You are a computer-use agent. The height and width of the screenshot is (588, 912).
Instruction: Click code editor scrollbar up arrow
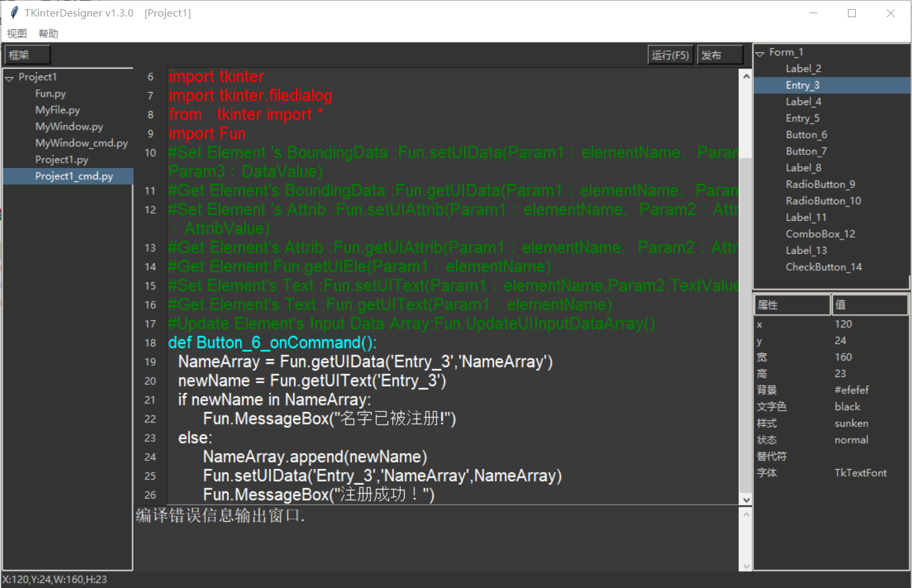point(746,76)
